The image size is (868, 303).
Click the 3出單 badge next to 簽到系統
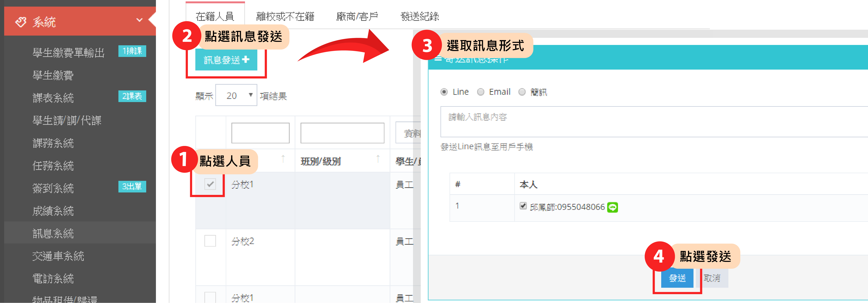(x=132, y=187)
